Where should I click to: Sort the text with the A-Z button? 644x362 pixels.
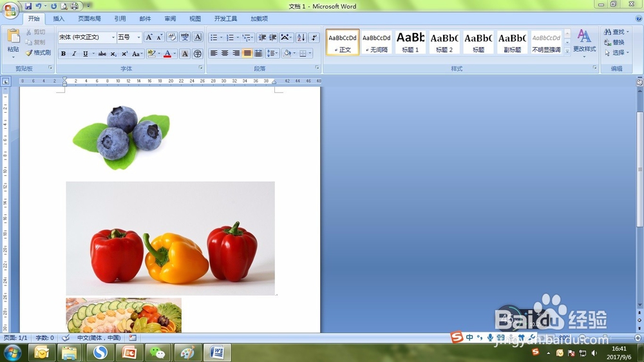click(301, 37)
